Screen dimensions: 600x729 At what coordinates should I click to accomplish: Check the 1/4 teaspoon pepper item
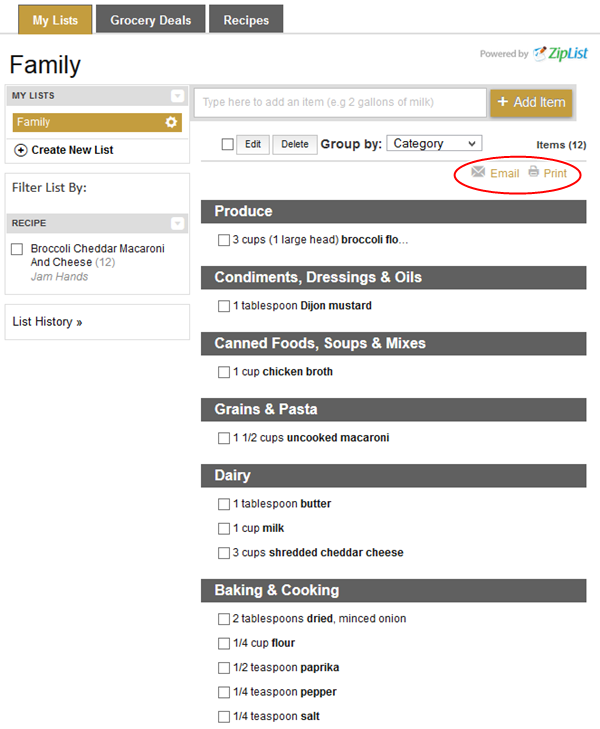(224, 692)
